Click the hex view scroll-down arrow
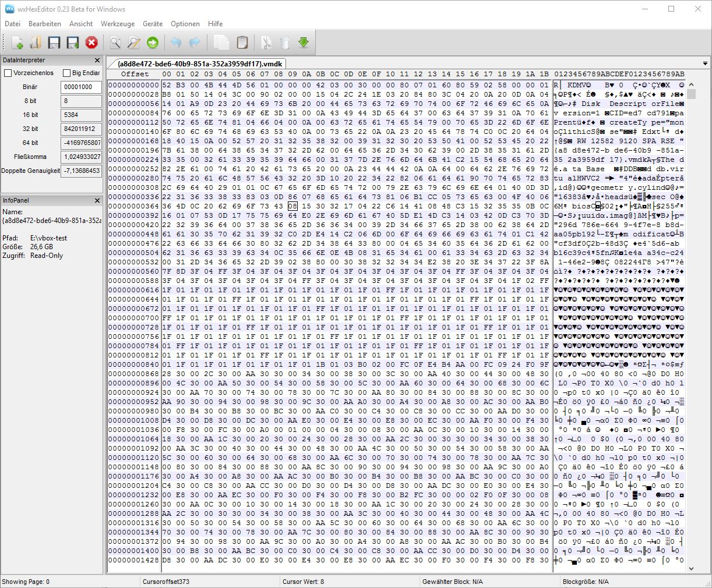Image resolution: width=712 pixels, height=588 pixels. (x=692, y=568)
